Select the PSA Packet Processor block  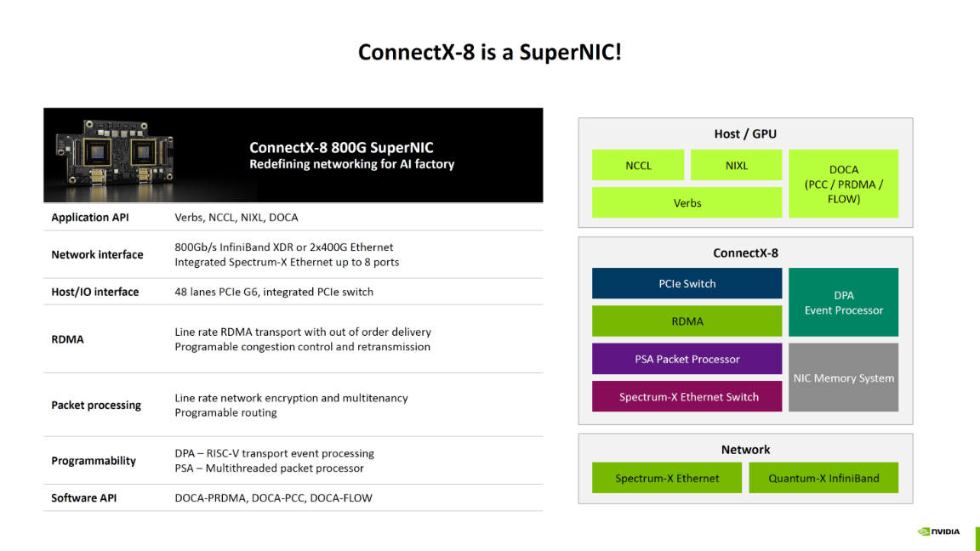click(x=687, y=359)
